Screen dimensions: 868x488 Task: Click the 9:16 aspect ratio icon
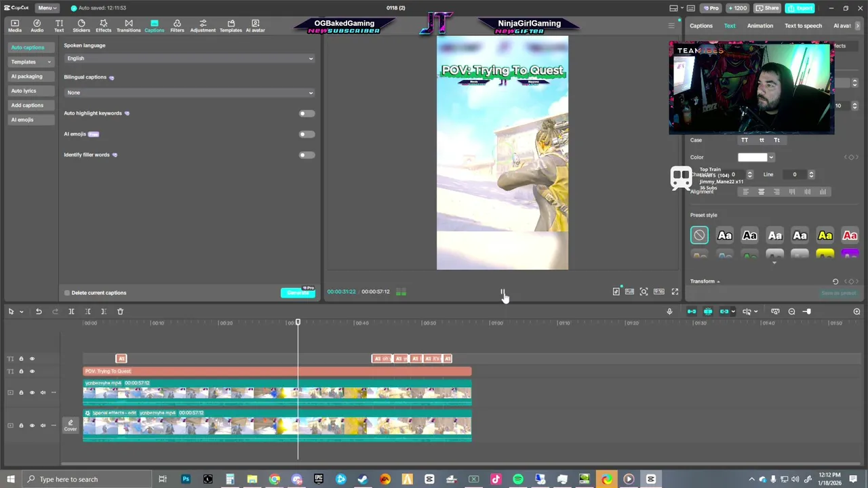pyautogui.click(x=658, y=291)
